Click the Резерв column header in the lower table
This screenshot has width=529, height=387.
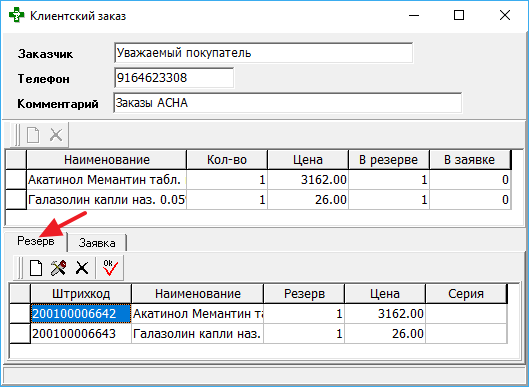point(304,294)
